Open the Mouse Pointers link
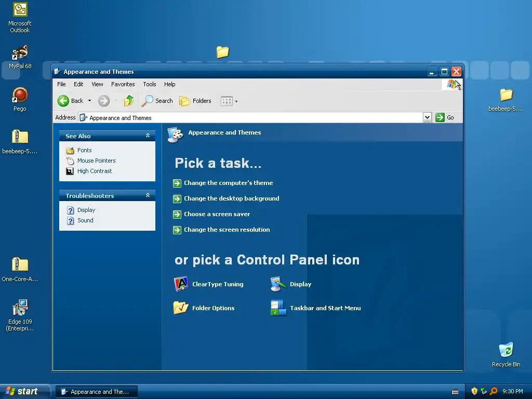Image resolution: width=532 pixels, height=399 pixels. pos(96,161)
